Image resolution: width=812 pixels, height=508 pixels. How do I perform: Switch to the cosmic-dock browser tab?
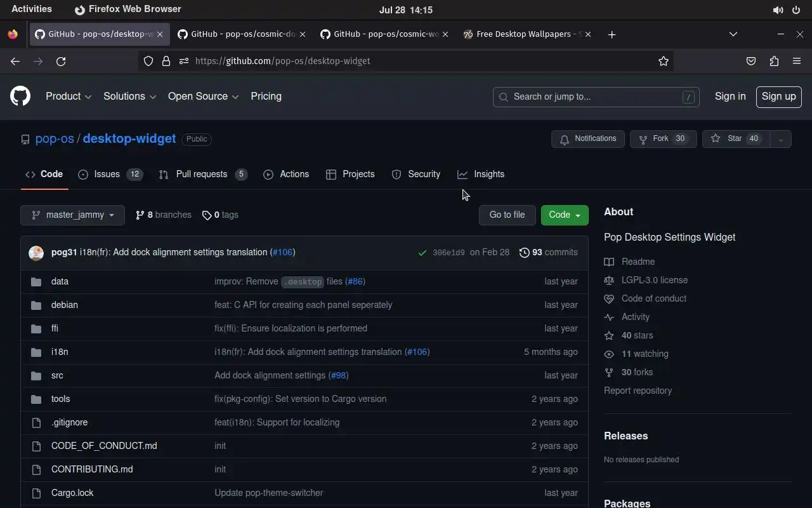(241, 34)
